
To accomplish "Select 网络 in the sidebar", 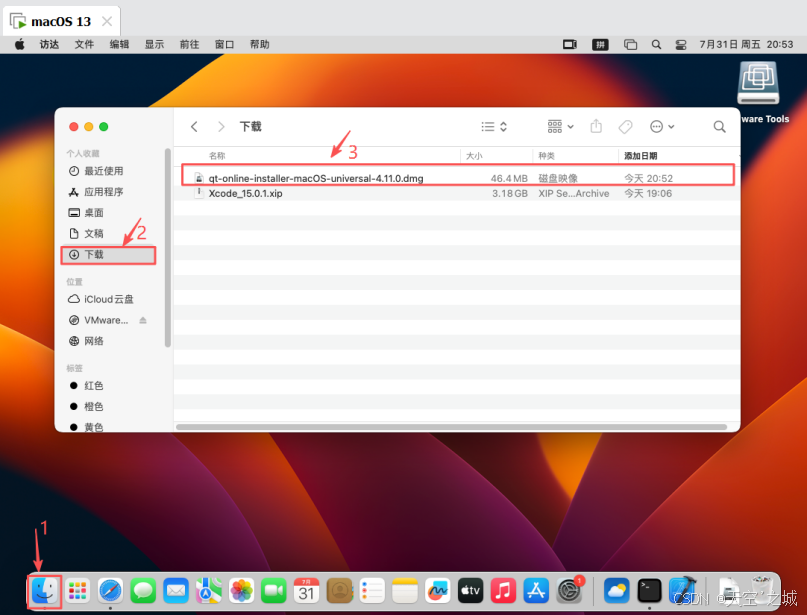I will [94, 341].
